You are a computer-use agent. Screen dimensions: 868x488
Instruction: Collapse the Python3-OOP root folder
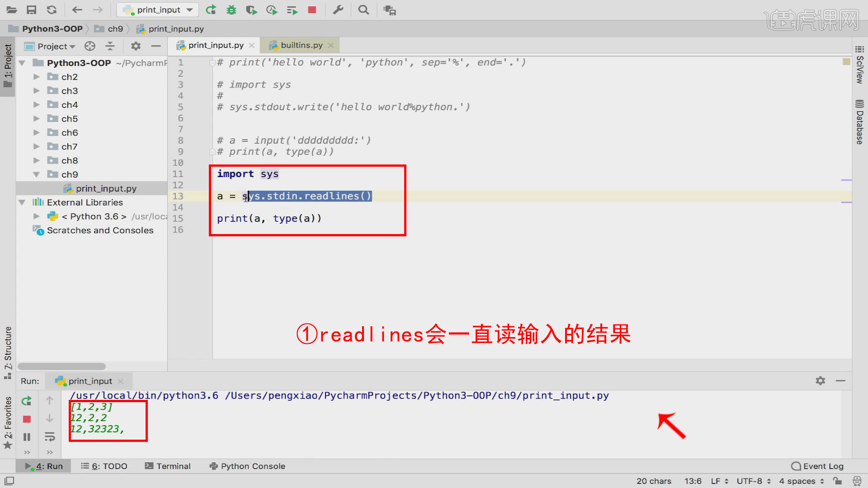click(x=22, y=63)
